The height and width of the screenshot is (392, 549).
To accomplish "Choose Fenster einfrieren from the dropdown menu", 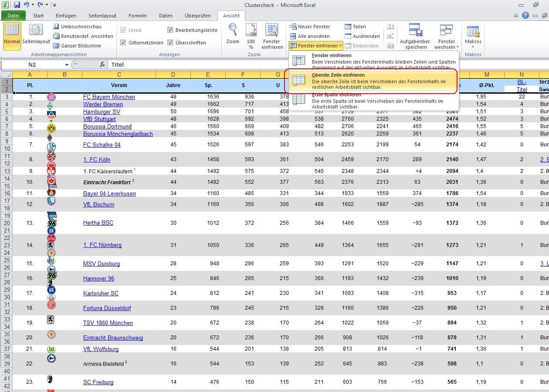I will (x=374, y=61).
